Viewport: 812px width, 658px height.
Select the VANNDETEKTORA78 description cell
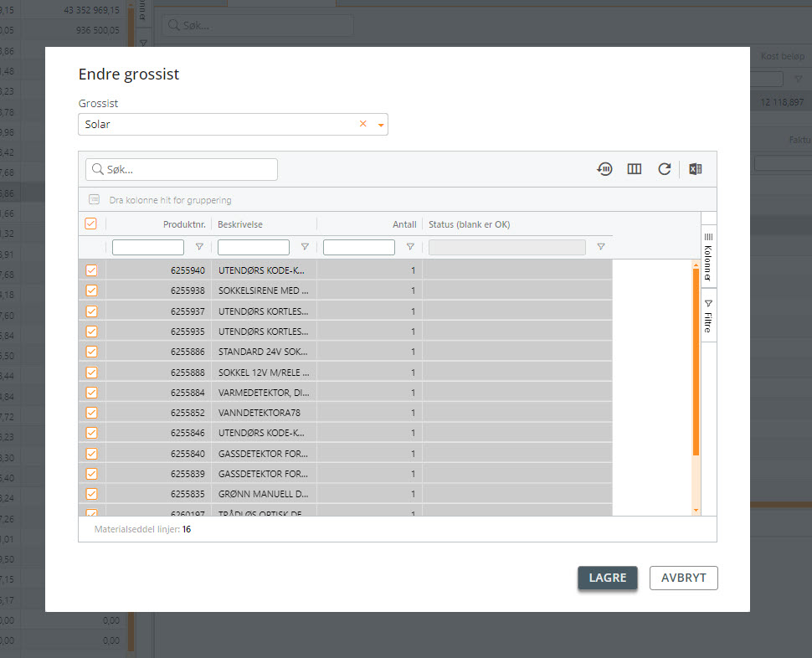[x=264, y=413]
